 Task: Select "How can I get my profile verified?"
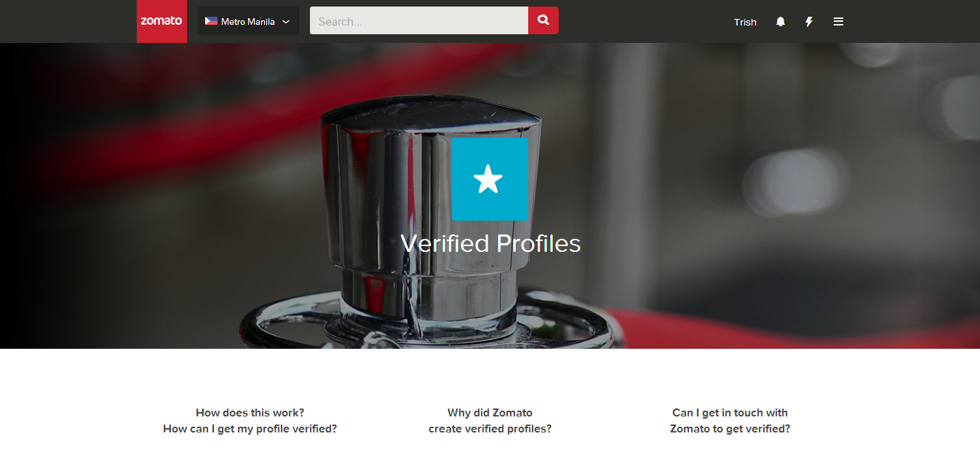[250, 429]
